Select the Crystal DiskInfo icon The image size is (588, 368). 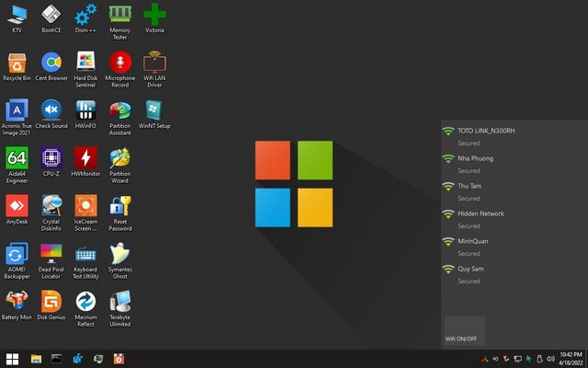pyautogui.click(x=51, y=213)
